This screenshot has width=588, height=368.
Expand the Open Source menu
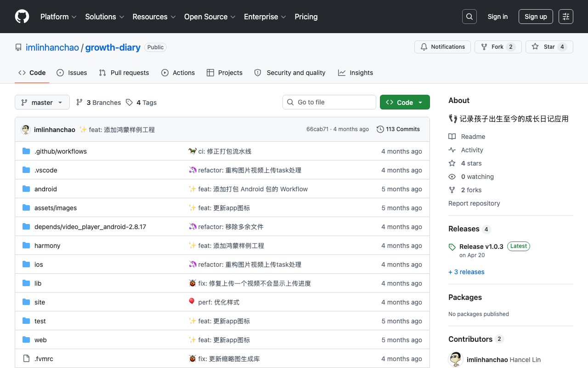coord(210,17)
